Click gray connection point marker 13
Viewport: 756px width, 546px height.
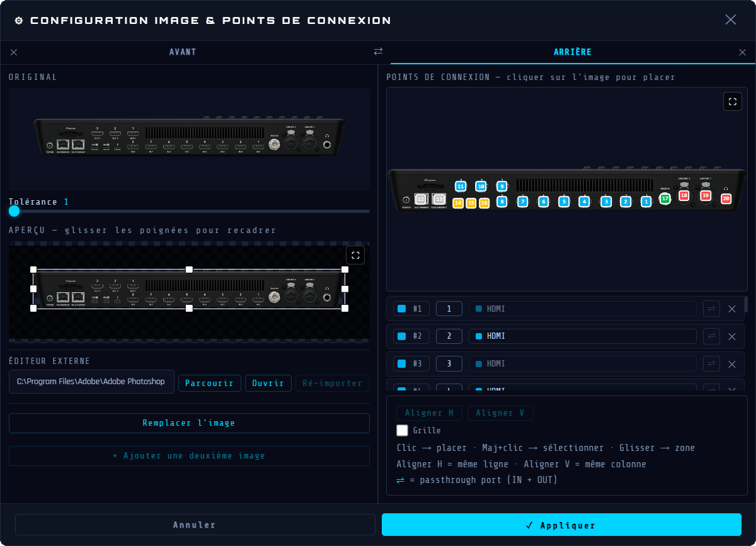tap(438, 199)
